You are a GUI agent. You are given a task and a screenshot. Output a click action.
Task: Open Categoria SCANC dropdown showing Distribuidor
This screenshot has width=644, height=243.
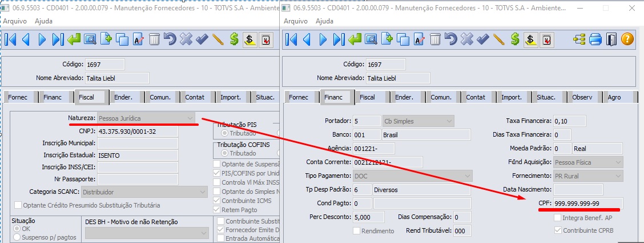(x=145, y=192)
